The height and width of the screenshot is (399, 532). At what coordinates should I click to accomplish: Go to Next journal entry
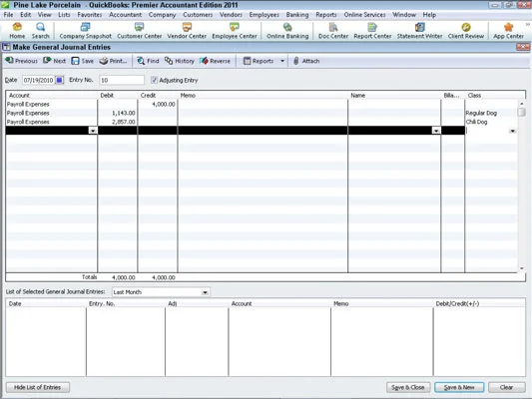pyautogui.click(x=54, y=61)
